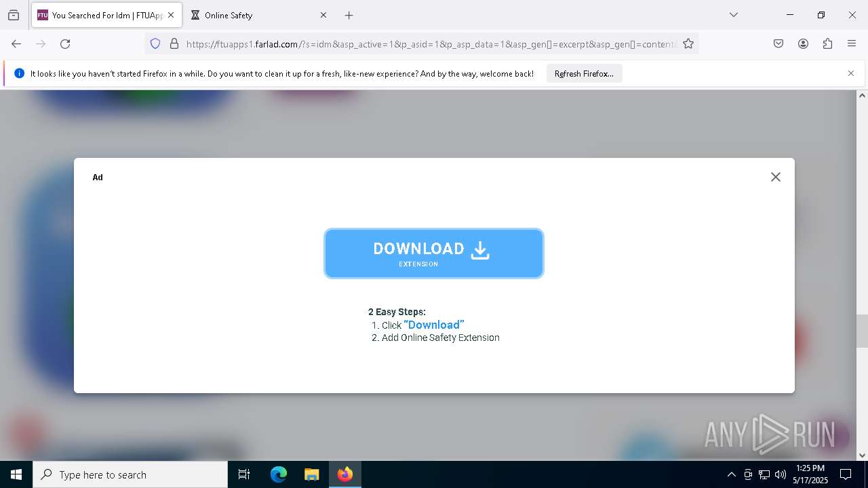Open File Explorer from taskbar
This screenshot has height=488, width=868.
311,474
